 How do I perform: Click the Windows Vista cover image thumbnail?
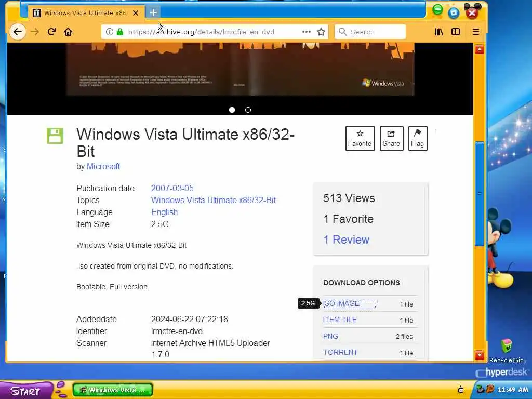[x=240, y=69]
